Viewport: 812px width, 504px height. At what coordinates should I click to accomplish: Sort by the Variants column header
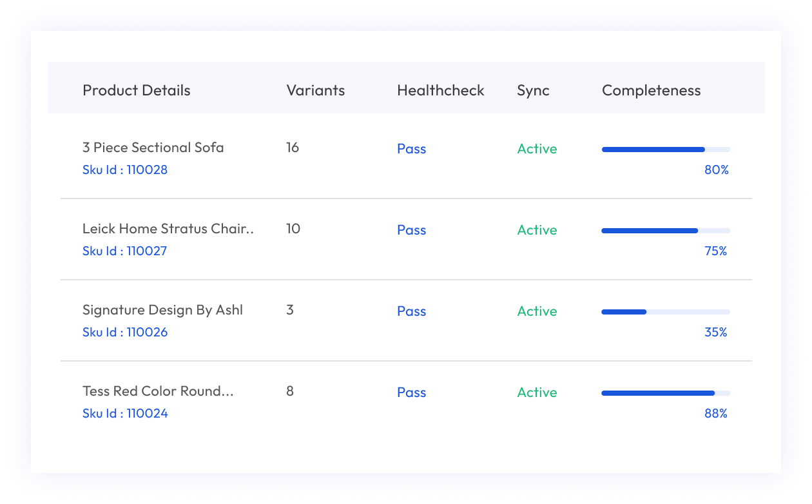pos(315,90)
